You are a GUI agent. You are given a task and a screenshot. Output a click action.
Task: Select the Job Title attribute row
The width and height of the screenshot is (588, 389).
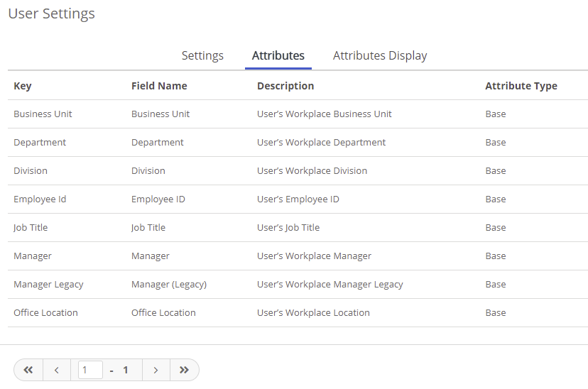pos(31,228)
